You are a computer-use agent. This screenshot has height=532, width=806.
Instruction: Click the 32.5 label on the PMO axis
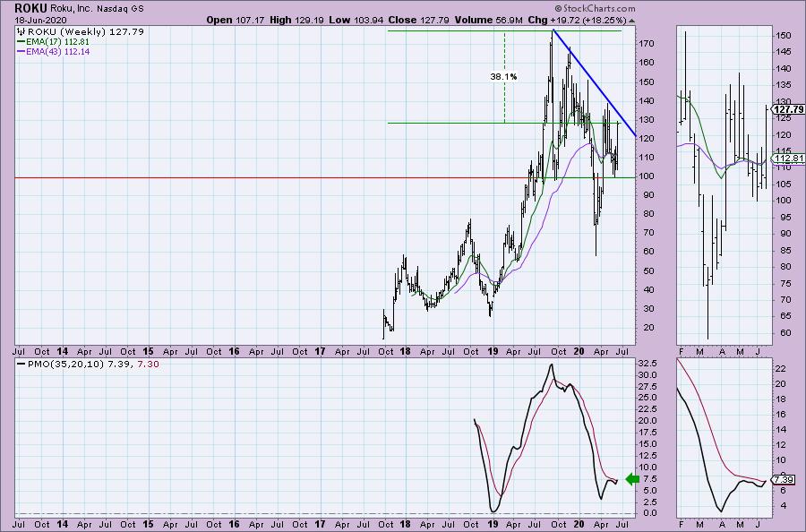click(647, 363)
